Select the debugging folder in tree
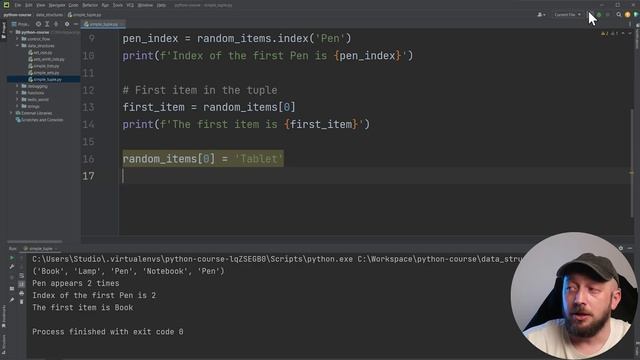 pyautogui.click(x=35, y=86)
